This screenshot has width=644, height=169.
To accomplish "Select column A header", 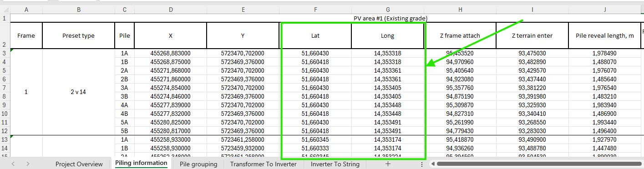I will (26, 10).
